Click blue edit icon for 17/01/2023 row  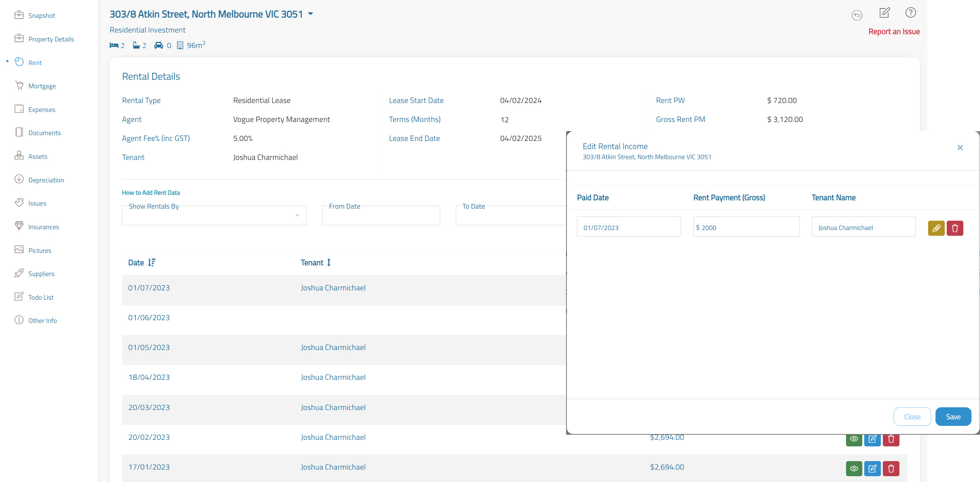point(872,468)
